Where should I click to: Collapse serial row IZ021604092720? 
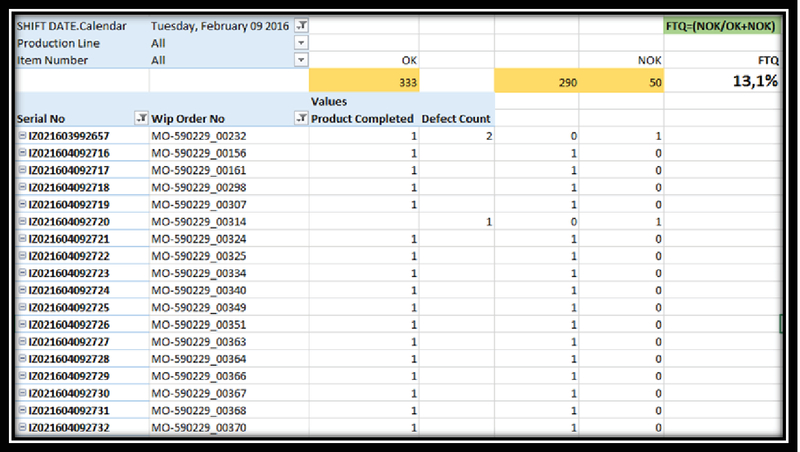[x=22, y=222]
